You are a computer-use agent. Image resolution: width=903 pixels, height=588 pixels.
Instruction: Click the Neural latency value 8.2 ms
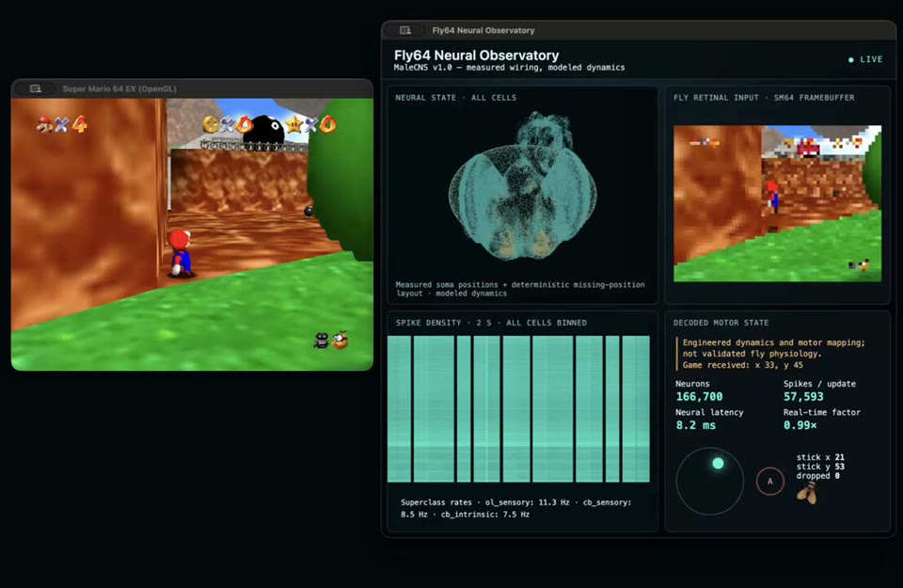click(696, 425)
